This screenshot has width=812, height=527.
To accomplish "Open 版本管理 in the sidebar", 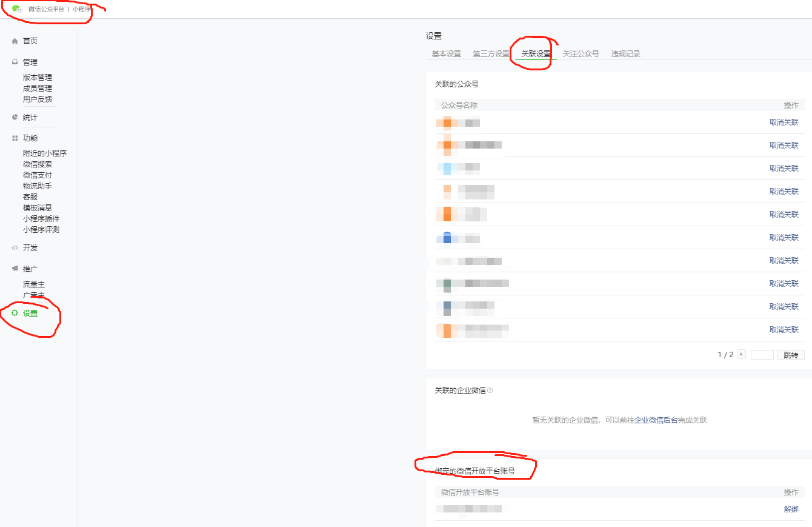I will click(38, 78).
